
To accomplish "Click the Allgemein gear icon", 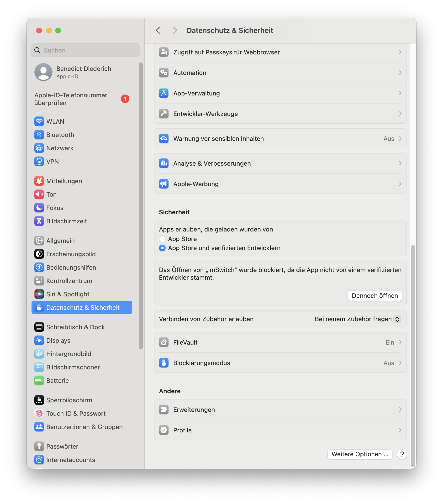I will click(x=39, y=241).
